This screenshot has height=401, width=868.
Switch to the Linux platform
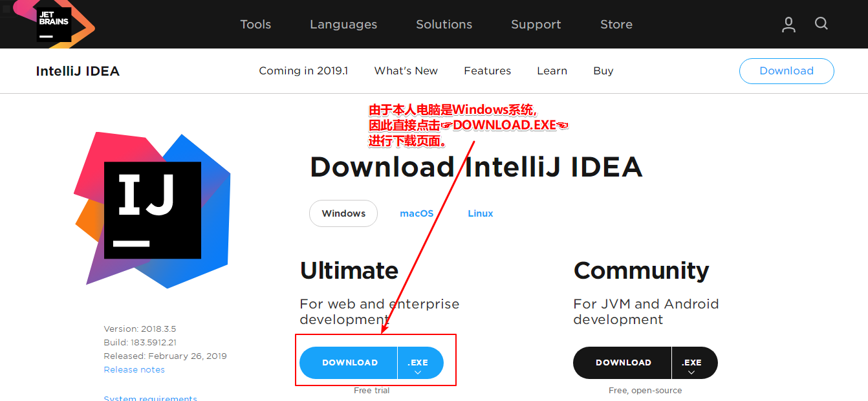[480, 213]
